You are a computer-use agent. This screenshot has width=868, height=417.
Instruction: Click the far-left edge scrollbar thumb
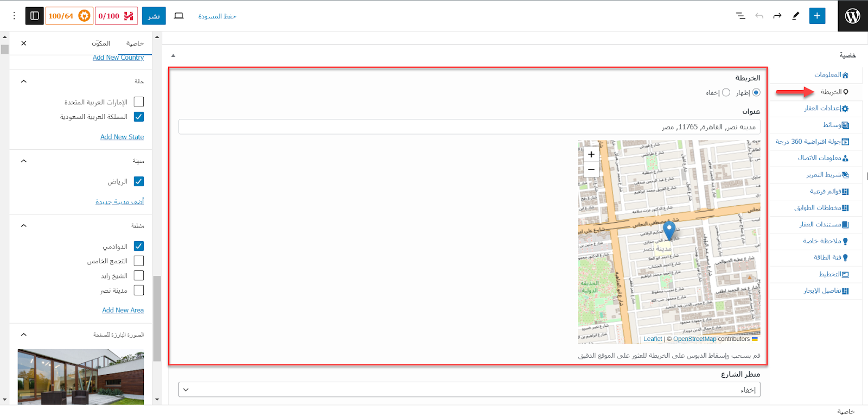click(5, 49)
